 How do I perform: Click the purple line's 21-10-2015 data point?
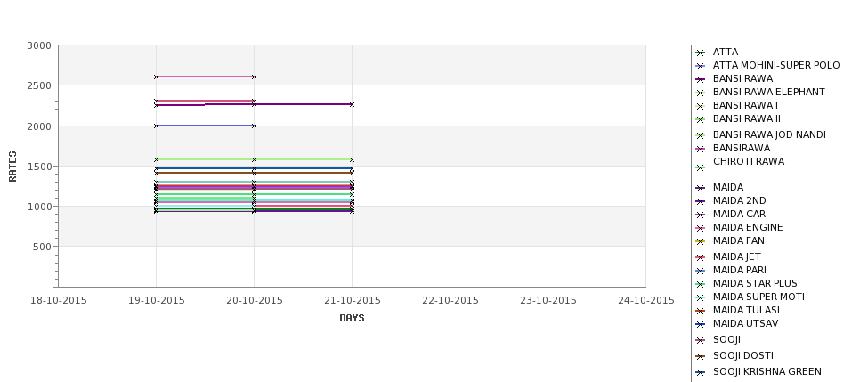pyautogui.click(x=352, y=104)
